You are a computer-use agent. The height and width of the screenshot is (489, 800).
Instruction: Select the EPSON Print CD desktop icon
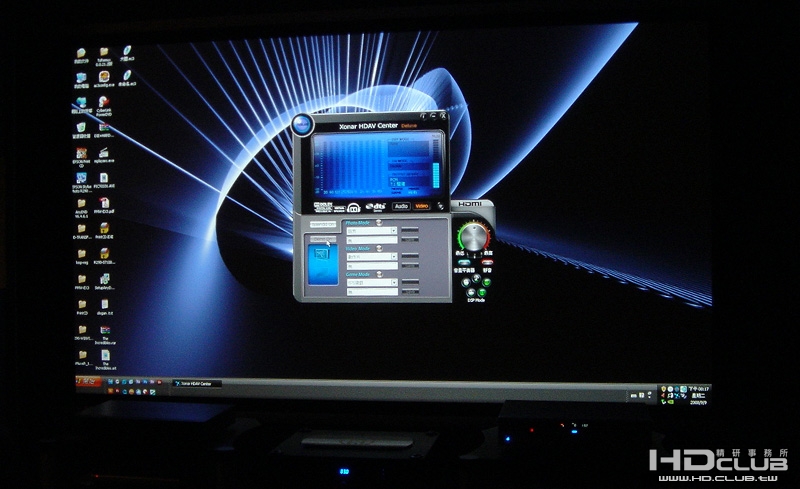(81, 157)
